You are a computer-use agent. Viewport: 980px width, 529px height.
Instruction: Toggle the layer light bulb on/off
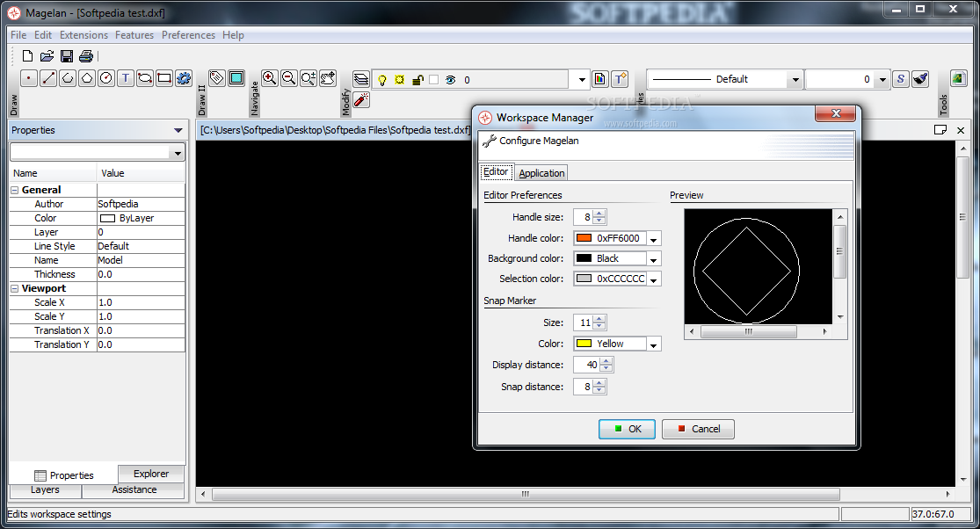point(381,80)
